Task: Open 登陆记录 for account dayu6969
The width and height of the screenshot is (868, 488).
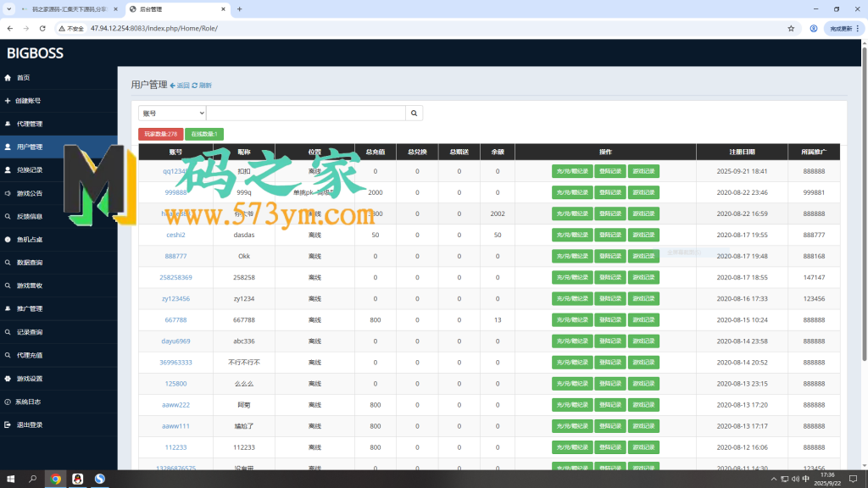Action: (610, 341)
